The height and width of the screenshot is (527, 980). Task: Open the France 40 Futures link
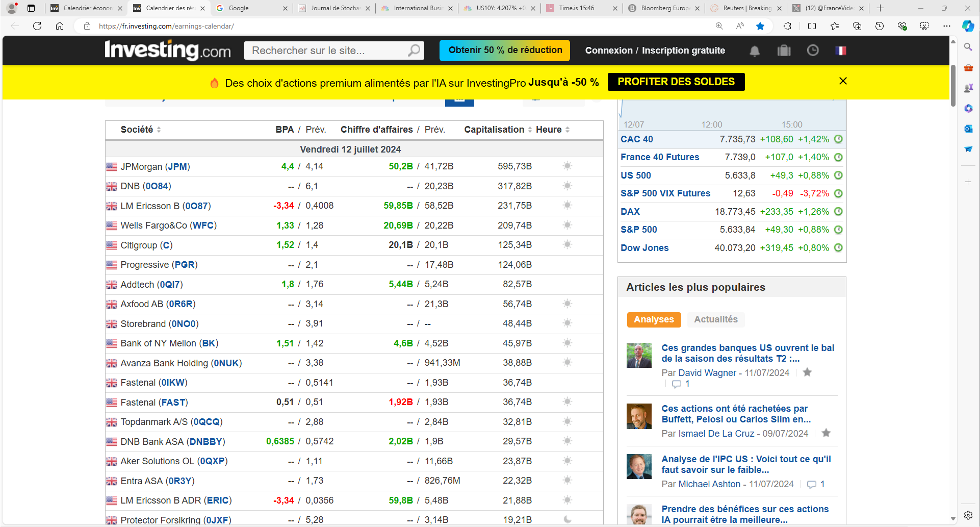click(x=660, y=157)
